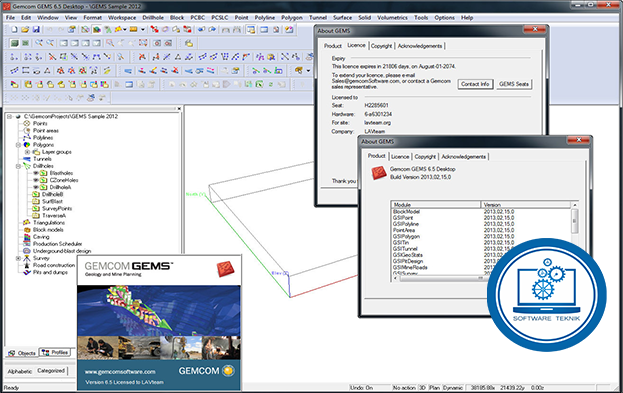Select the Block models tree item
Viewport: 623px width, 393px height.
[x=48, y=230]
